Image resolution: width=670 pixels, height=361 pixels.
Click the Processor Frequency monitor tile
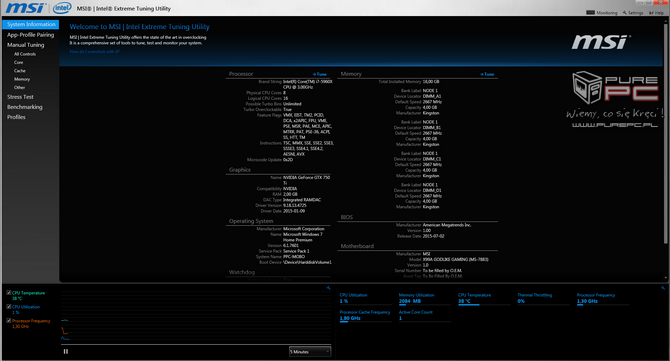pyautogui.click(x=602, y=298)
